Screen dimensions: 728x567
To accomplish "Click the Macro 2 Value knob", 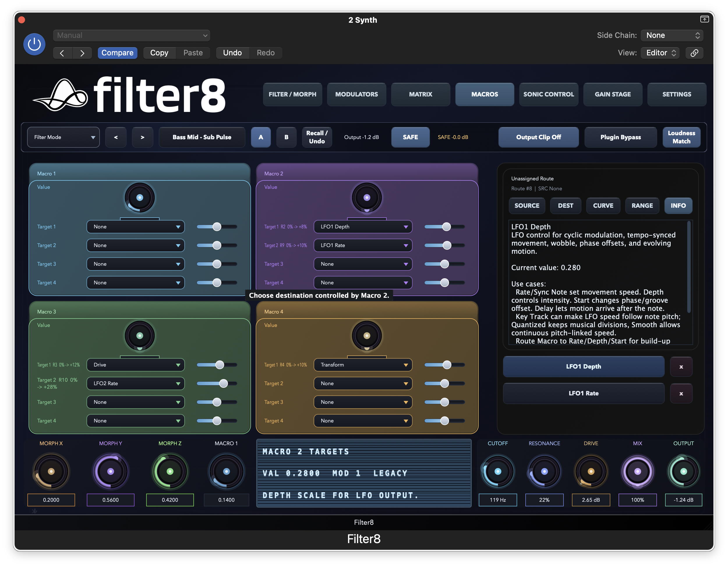I will coord(367,198).
